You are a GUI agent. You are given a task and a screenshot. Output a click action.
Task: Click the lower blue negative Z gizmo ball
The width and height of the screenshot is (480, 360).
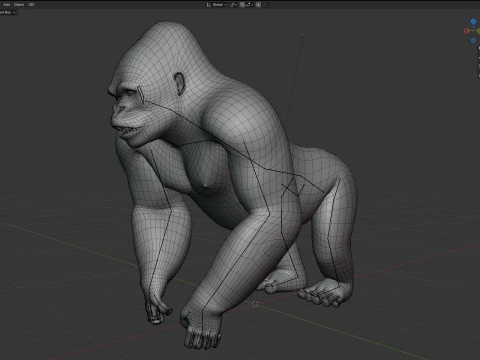pos(473,40)
